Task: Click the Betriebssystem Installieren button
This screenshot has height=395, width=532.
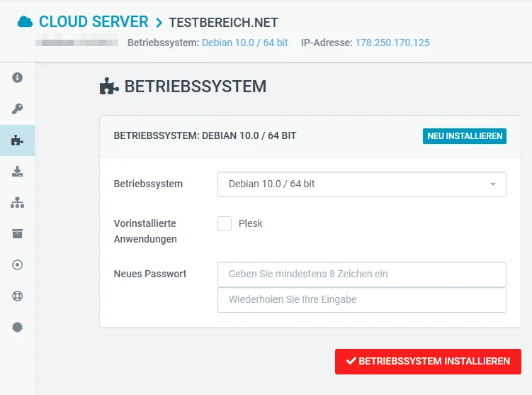Action: [428, 361]
